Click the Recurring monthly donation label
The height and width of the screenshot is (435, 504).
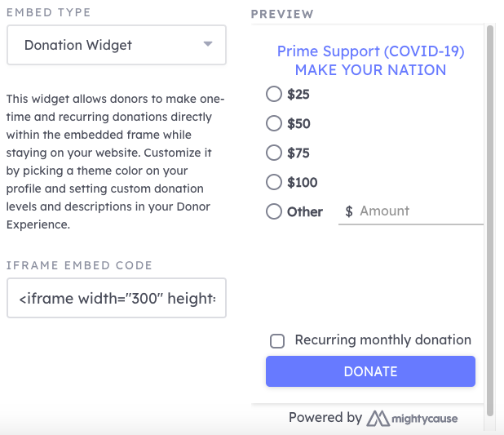point(382,340)
